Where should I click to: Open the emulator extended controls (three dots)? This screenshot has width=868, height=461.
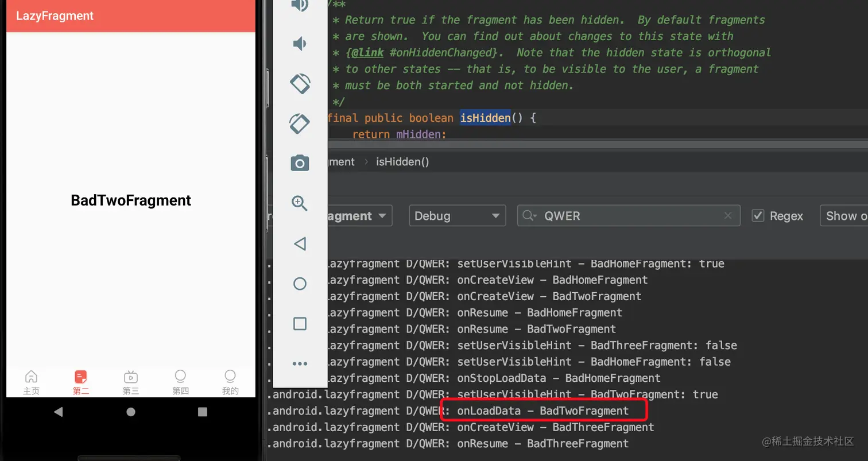coord(300,363)
